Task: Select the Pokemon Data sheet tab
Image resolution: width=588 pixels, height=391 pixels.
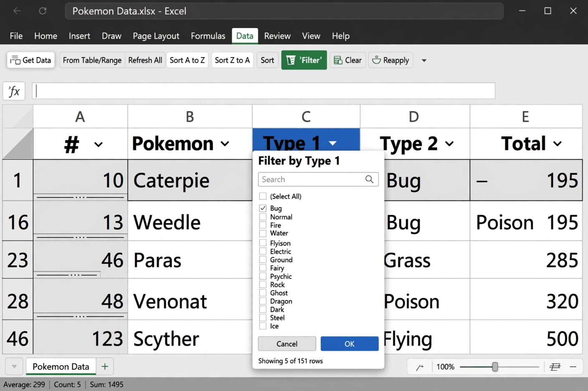Action: (61, 366)
